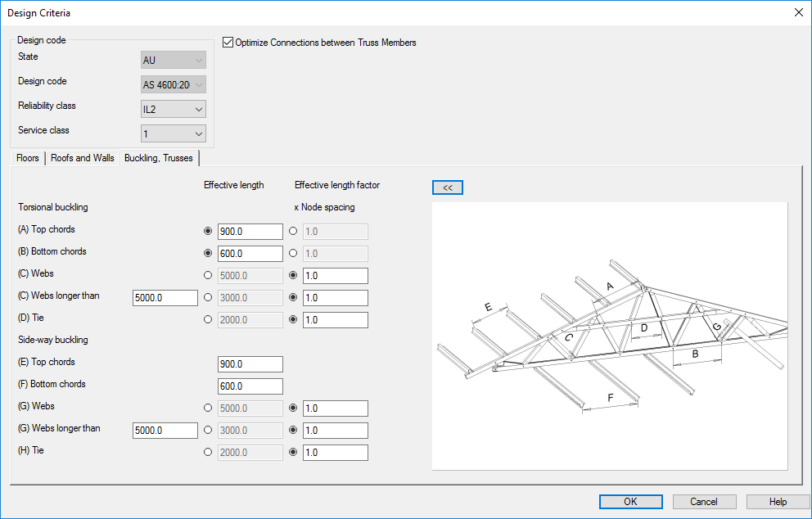Click the OK button
Viewport: 812px width, 519px height.
(630, 502)
